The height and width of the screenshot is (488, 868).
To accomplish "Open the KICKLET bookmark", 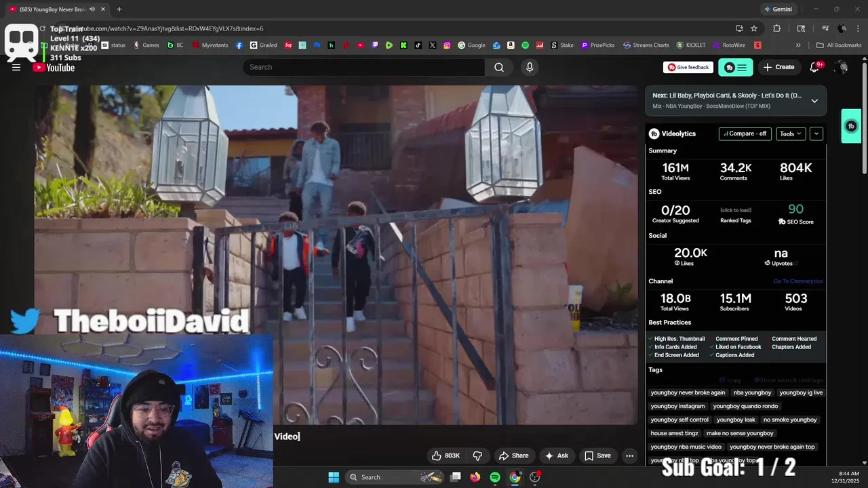I will [x=691, y=45].
